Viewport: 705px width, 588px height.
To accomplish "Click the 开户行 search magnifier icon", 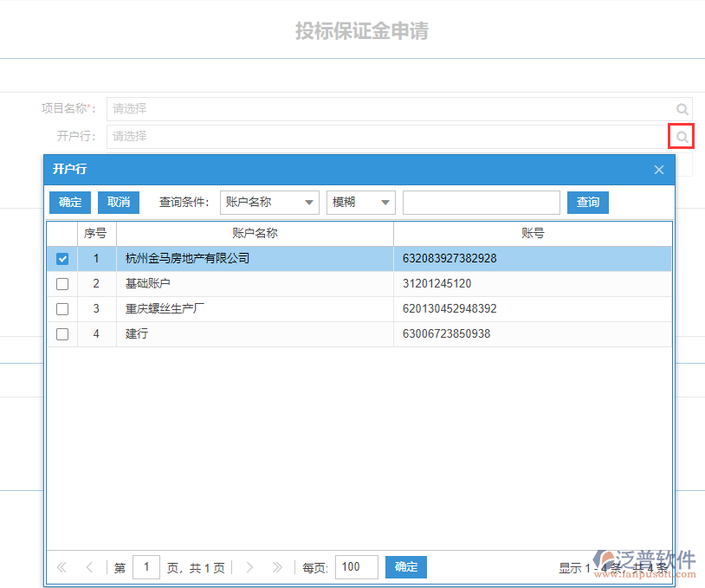I will pos(681,136).
